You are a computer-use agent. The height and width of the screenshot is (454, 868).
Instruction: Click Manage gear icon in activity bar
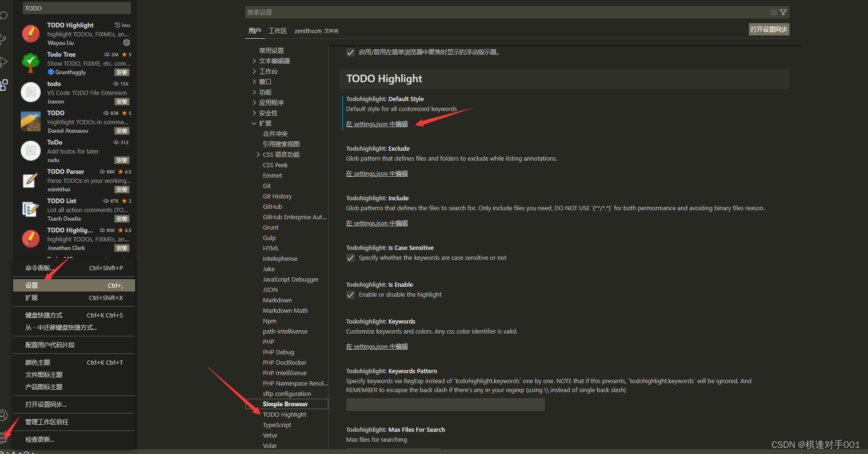(x=3, y=437)
